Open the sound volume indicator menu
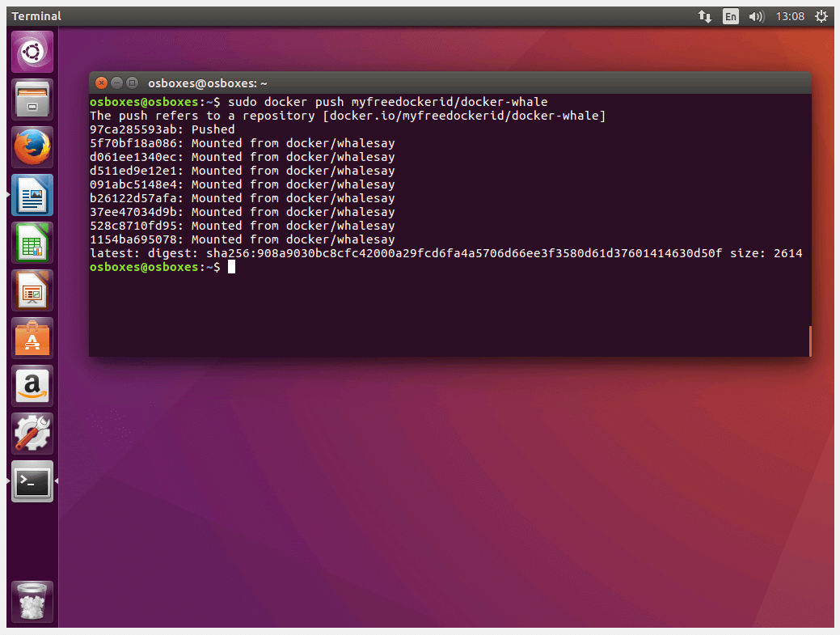The image size is (840, 635). coord(756,16)
